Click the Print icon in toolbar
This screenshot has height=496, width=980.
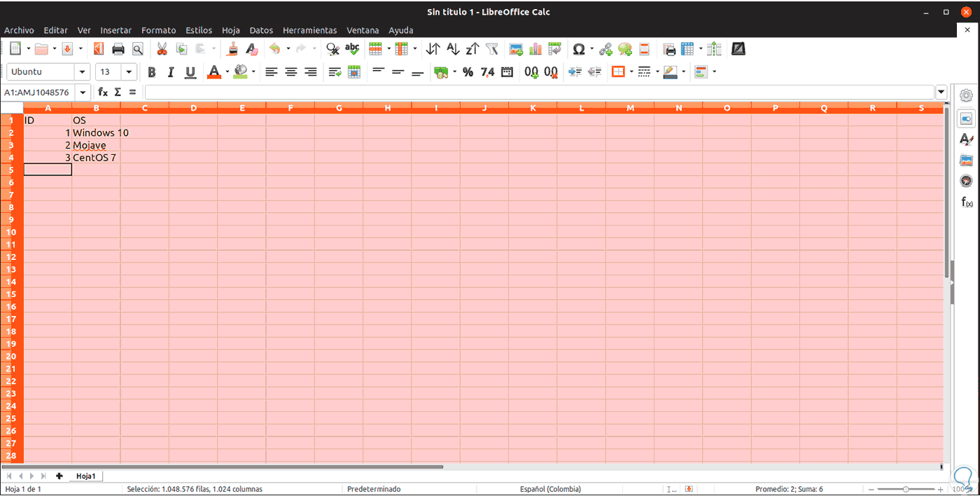point(118,49)
